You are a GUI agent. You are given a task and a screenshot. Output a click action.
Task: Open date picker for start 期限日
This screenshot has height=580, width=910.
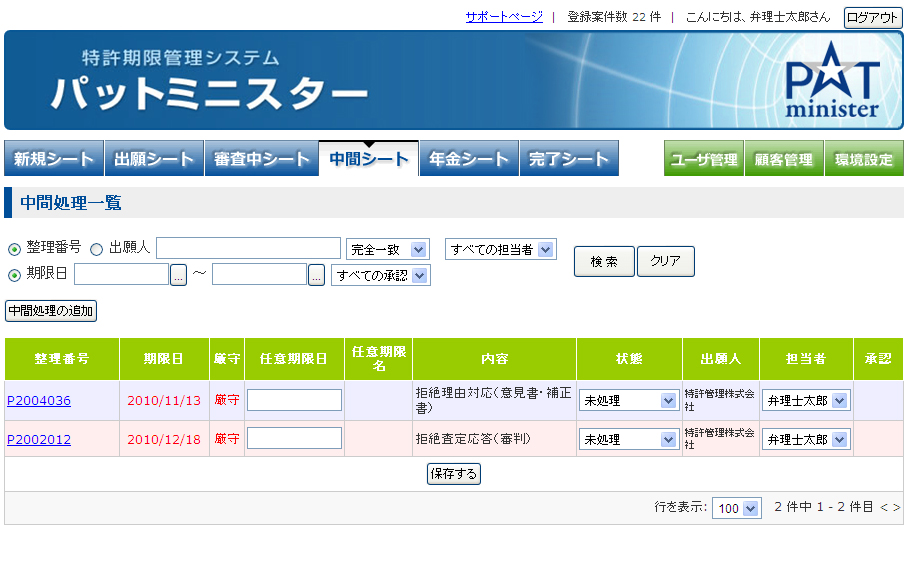[178, 275]
